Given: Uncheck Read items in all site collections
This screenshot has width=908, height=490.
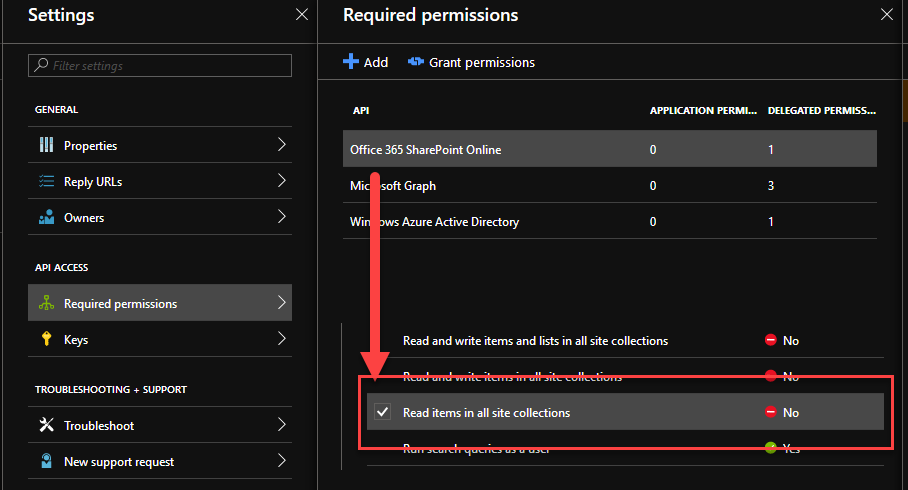Looking at the screenshot, I should (382, 412).
